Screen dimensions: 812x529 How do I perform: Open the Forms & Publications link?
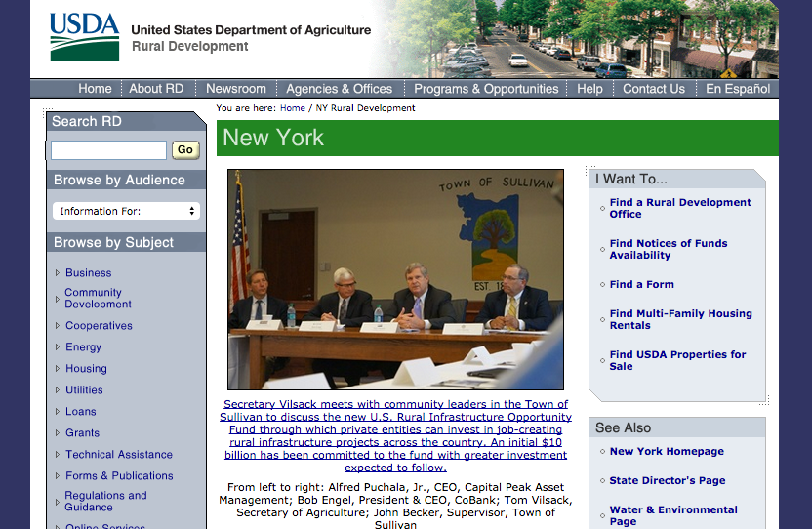pos(119,475)
